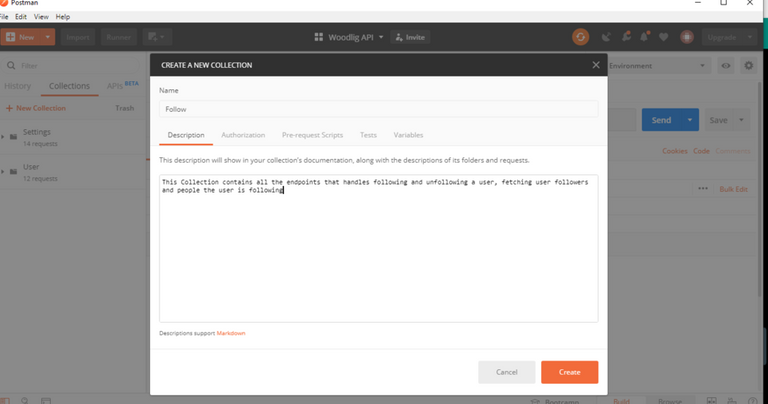Invite members to the workspace

410,37
